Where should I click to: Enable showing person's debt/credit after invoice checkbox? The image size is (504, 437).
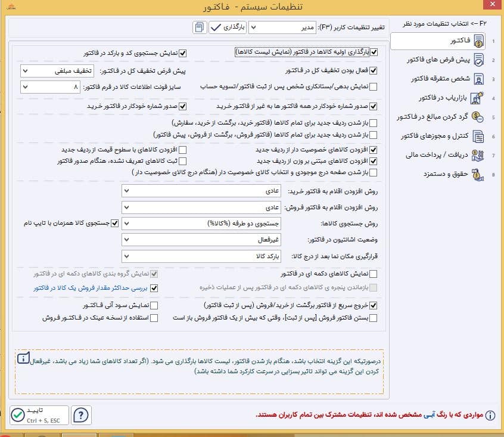pos(373,86)
